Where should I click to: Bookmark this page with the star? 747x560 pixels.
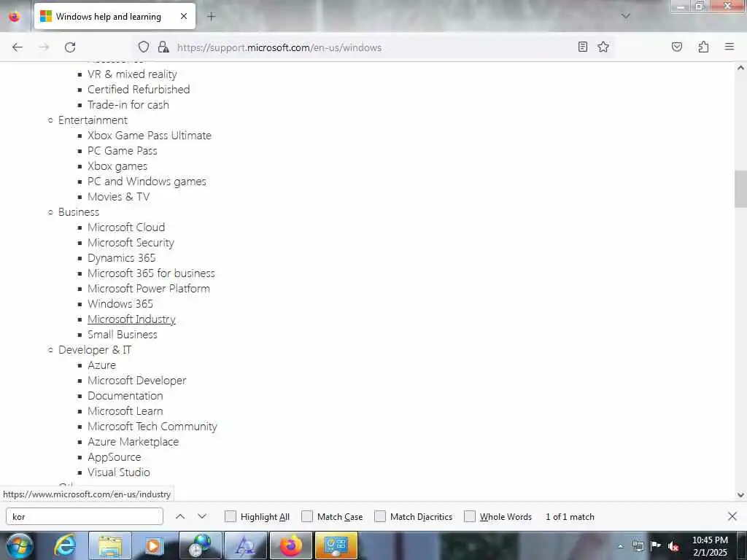pos(603,47)
